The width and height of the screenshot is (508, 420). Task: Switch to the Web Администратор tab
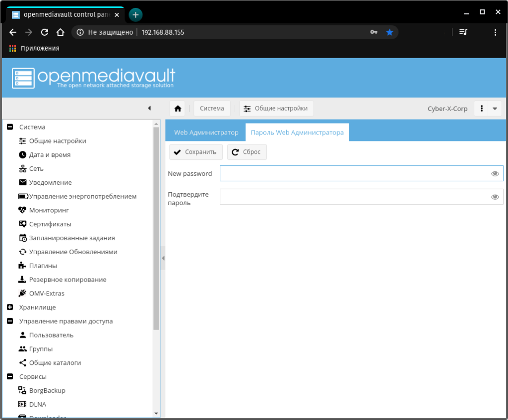(206, 133)
